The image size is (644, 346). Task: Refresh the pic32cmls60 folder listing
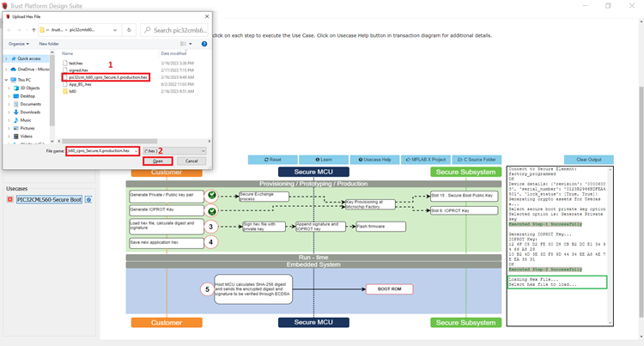pos(129,30)
